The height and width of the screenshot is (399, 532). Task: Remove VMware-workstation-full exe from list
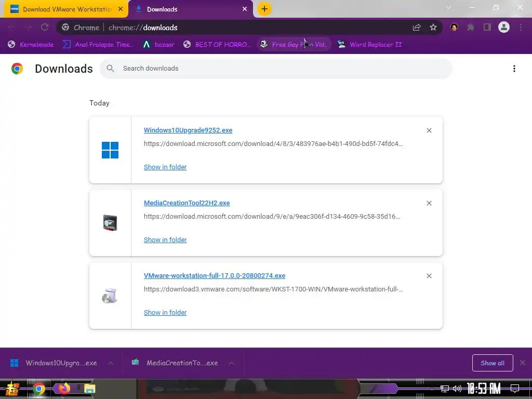[429, 276]
